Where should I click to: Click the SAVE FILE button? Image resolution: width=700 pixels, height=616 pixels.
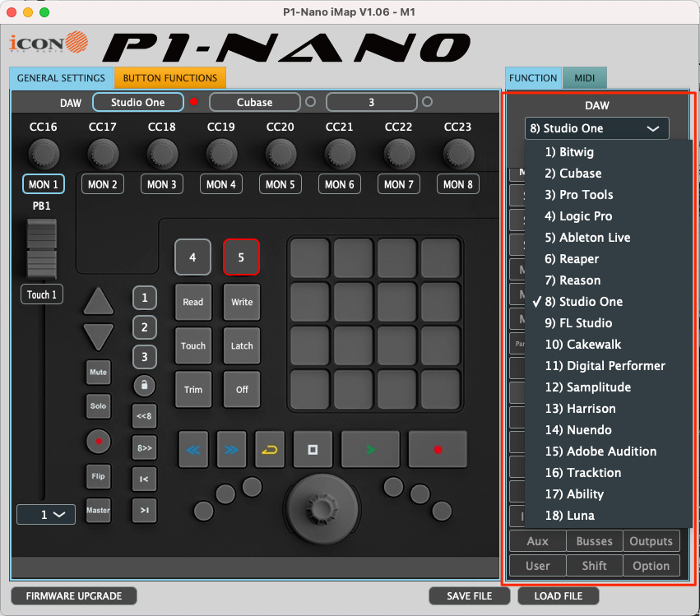[469, 596]
